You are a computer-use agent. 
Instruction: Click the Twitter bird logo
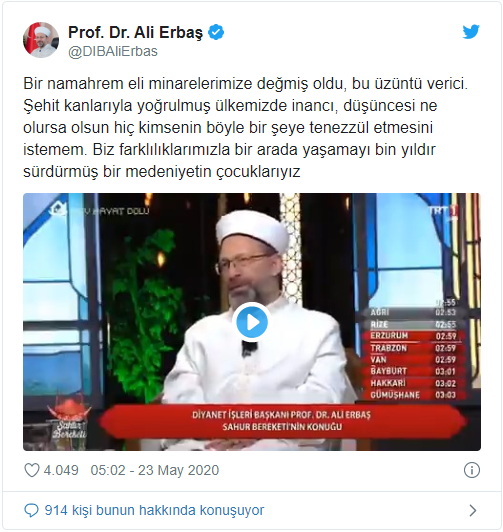[x=471, y=32]
